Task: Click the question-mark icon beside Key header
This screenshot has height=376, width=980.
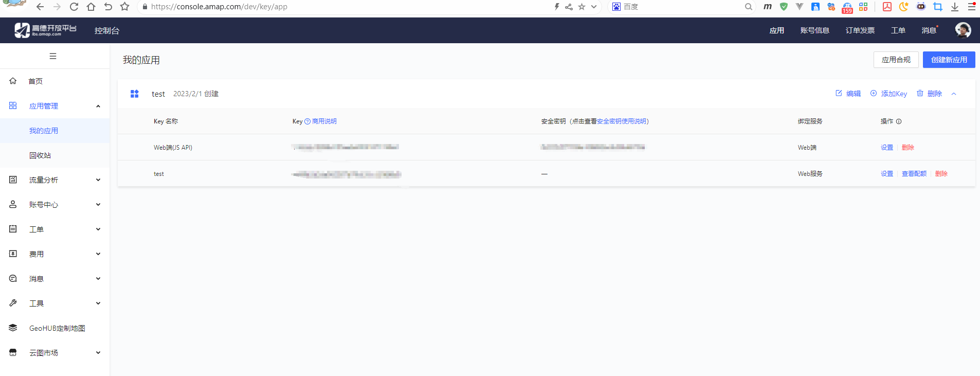Action: coord(307,121)
